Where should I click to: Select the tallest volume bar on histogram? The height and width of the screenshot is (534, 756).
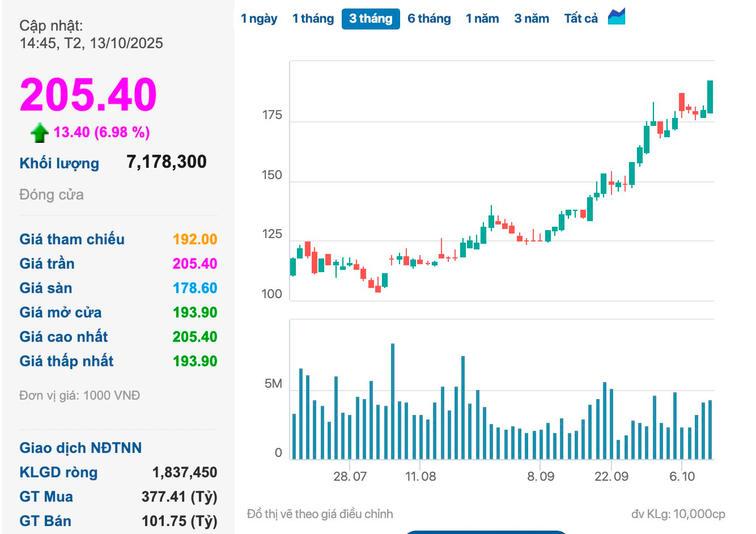click(393, 397)
